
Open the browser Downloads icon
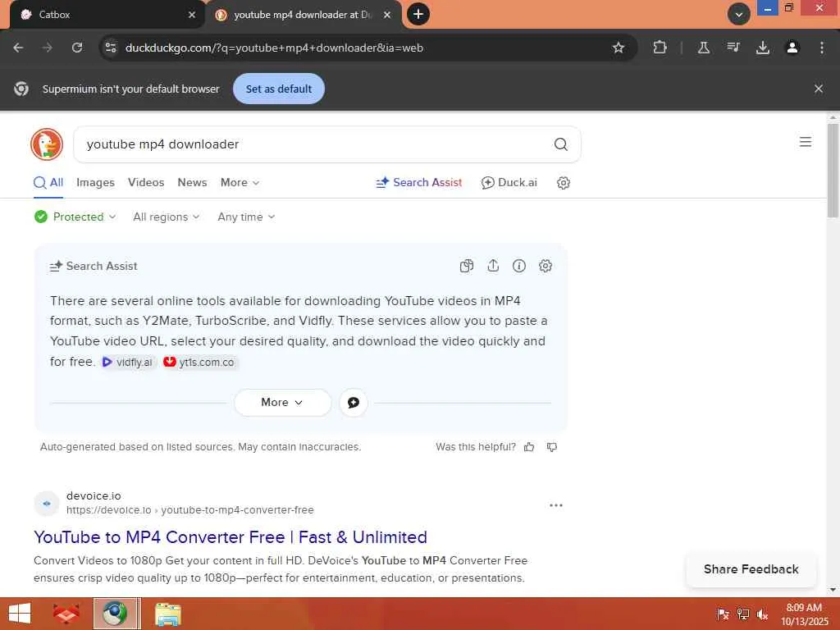[762, 48]
